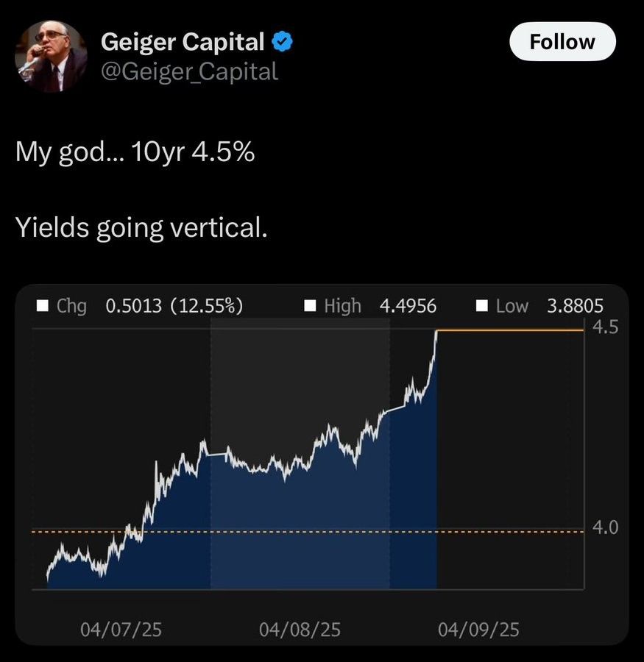Open the Geiger Capital profile avatar

coord(51,56)
